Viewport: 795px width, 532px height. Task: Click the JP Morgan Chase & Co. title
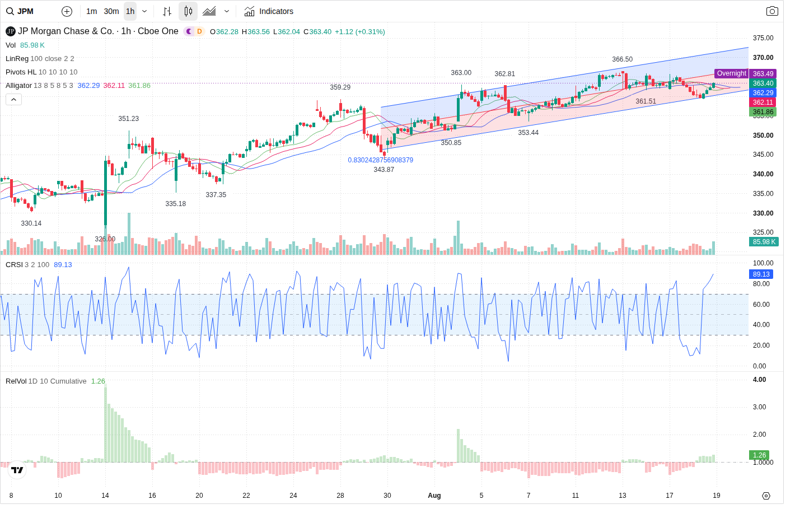pyautogui.click(x=66, y=31)
